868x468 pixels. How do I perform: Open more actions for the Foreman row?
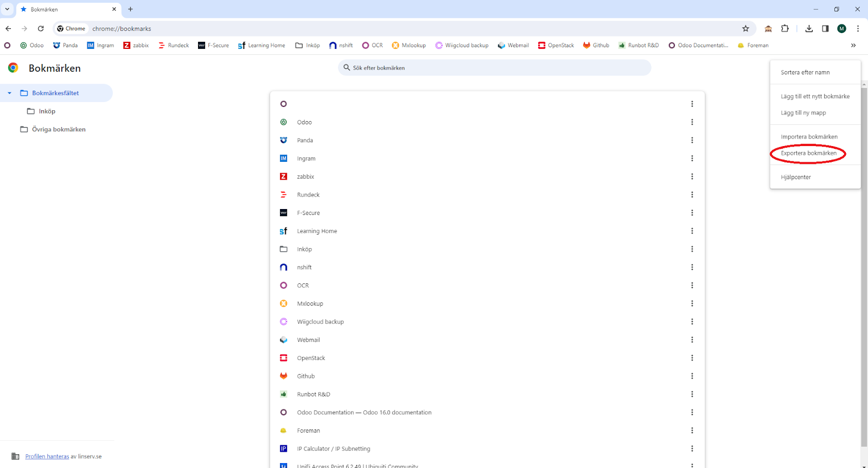tap(692, 431)
